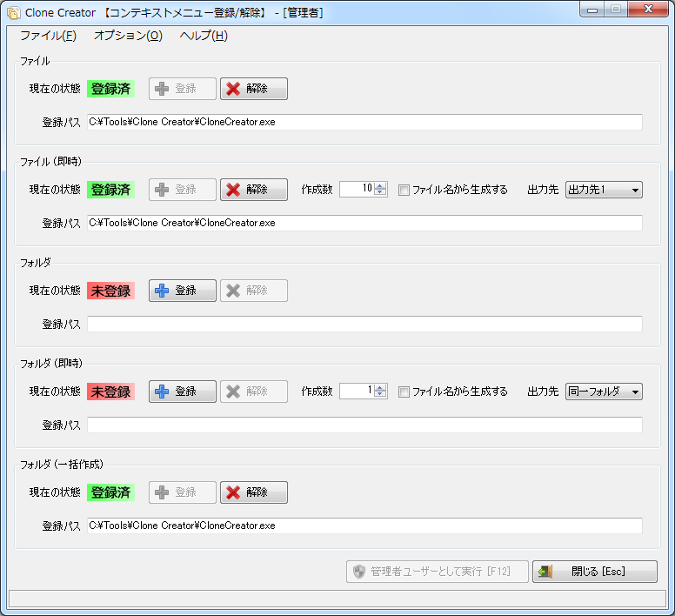675x616 pixels.
Task: Click the 閉じる [Esc] exit button
Action: pos(595,572)
